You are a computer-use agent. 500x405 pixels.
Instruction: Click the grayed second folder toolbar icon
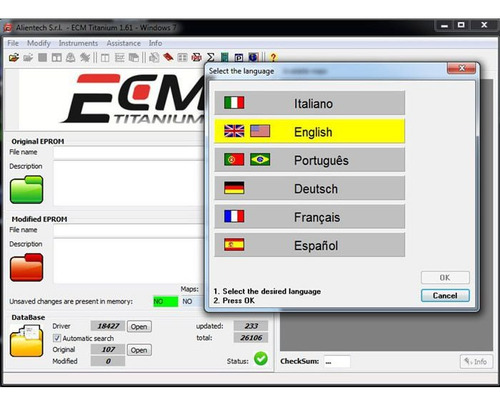click(x=28, y=58)
